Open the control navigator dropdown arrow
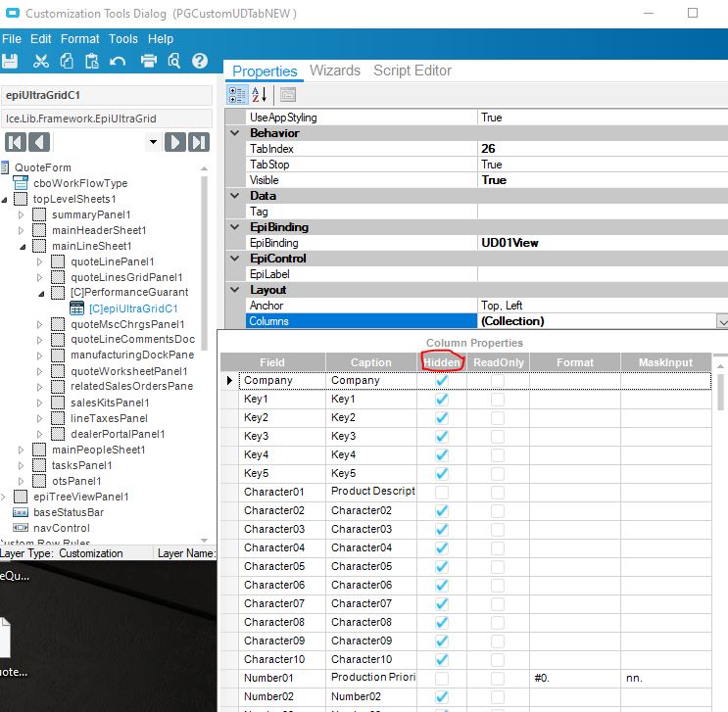 [153, 142]
